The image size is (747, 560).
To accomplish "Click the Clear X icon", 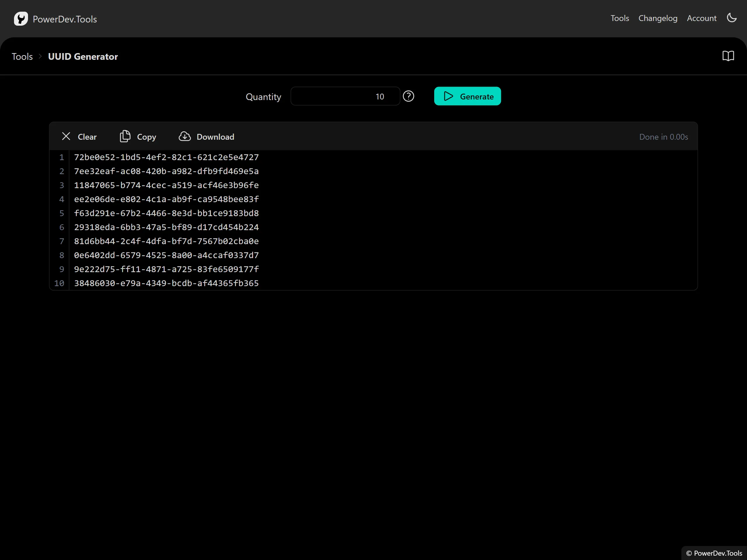I will [66, 136].
